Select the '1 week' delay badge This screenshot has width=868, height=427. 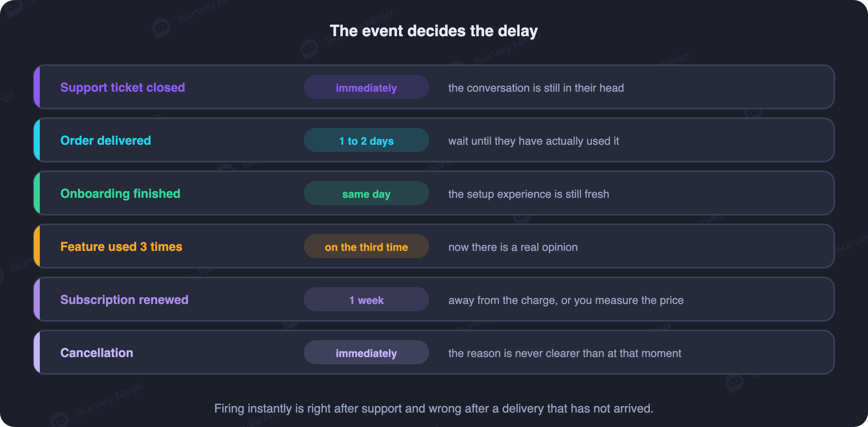[366, 300]
